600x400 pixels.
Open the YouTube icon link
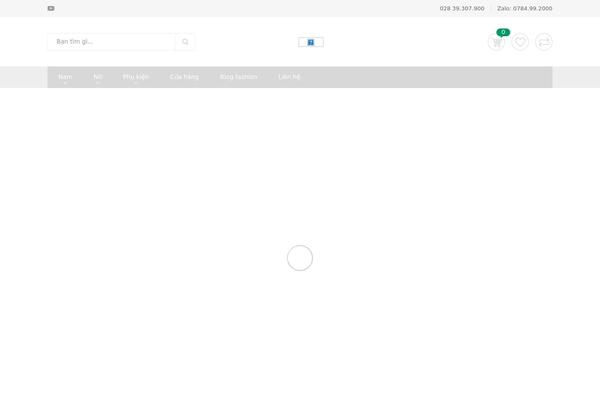click(x=51, y=8)
